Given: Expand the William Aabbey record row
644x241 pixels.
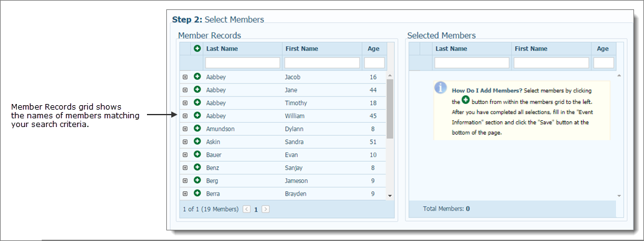Looking at the screenshot, I should pos(185,116).
